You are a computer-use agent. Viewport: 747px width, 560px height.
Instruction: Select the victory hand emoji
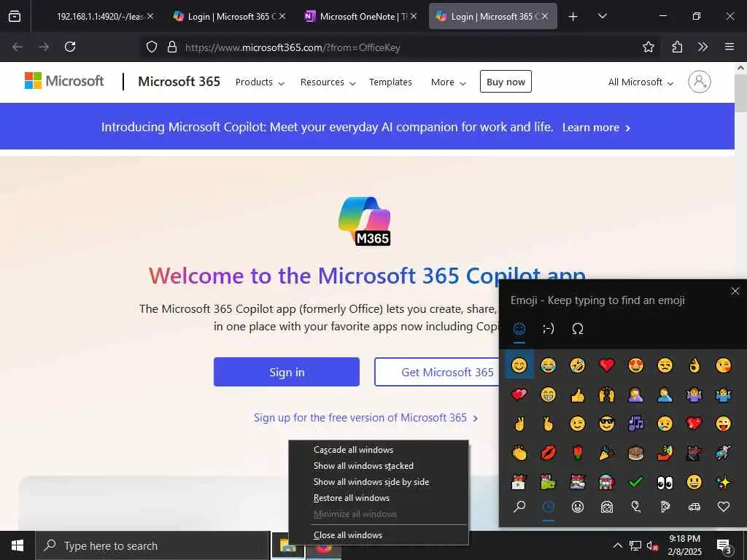[x=519, y=424]
